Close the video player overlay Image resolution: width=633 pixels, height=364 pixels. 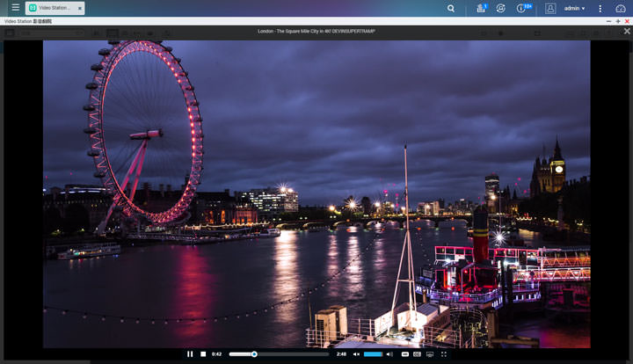point(627,31)
